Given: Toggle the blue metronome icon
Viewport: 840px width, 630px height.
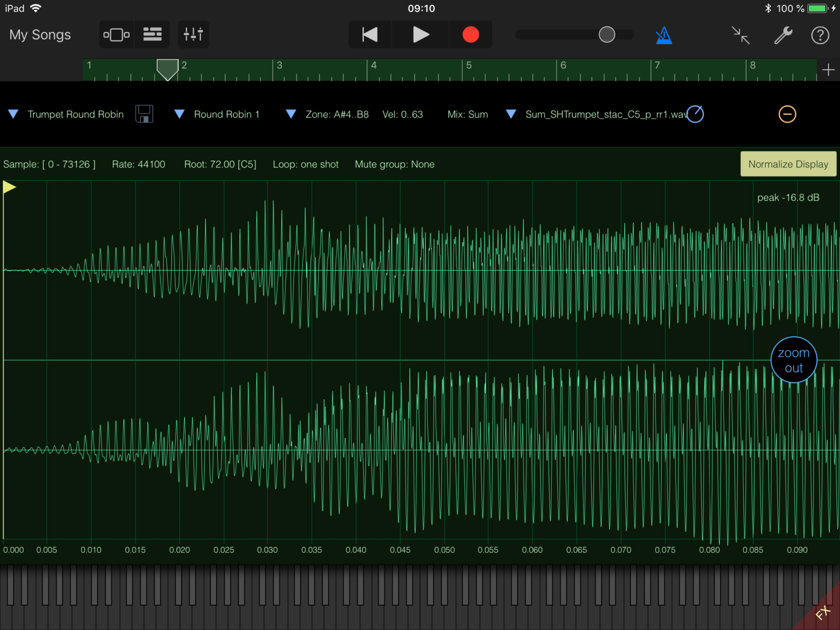Looking at the screenshot, I should (x=664, y=35).
